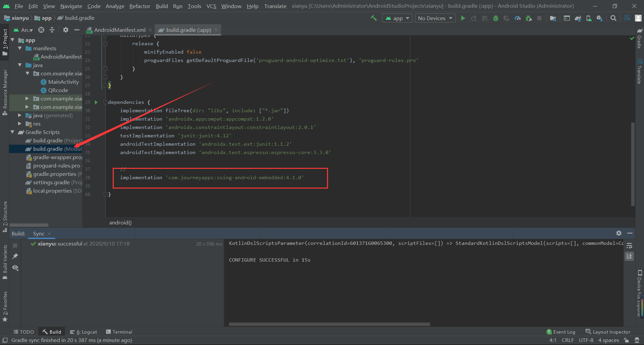Toggle the Structure side tab
The height and width of the screenshot is (345, 644).
coord(5,217)
